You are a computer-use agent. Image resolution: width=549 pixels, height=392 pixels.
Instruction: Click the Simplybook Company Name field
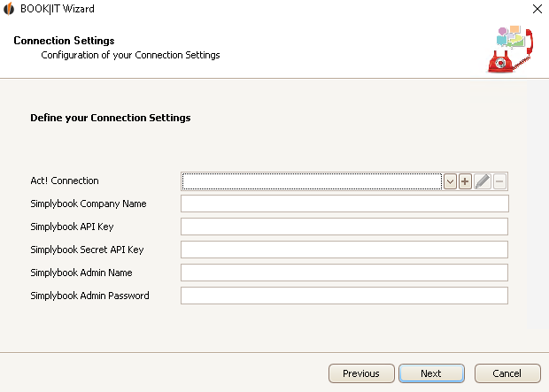point(344,204)
